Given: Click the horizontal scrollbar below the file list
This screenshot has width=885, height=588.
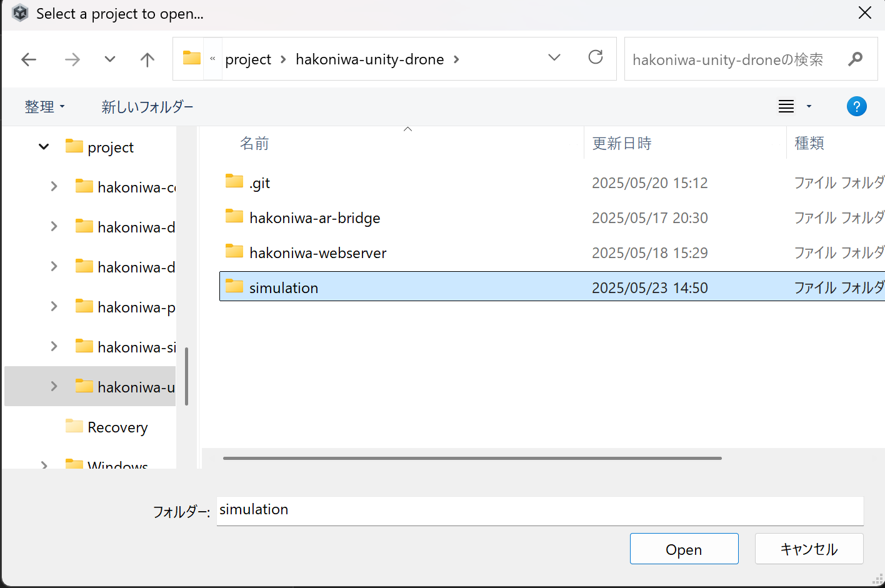Looking at the screenshot, I should coord(472,458).
